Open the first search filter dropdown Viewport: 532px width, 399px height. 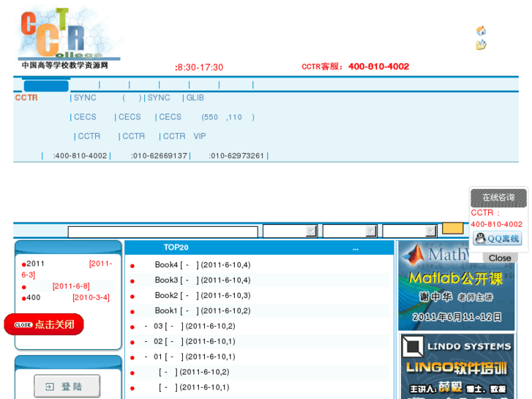[x=290, y=231]
